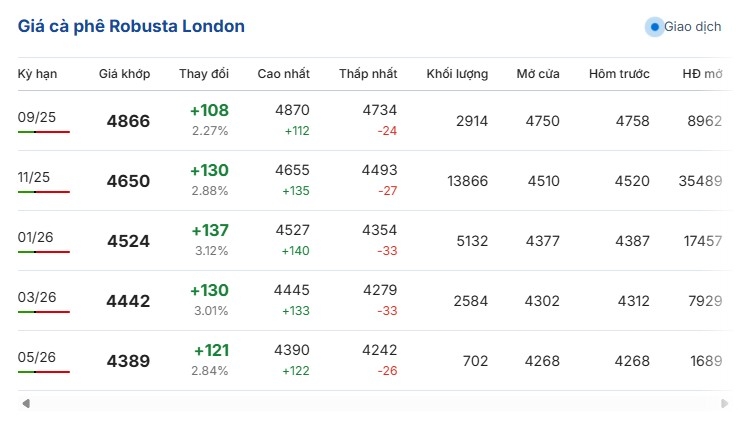Screen dimensions: 738x439
Task: Select the 09/25 contract term
Action: tap(37, 117)
